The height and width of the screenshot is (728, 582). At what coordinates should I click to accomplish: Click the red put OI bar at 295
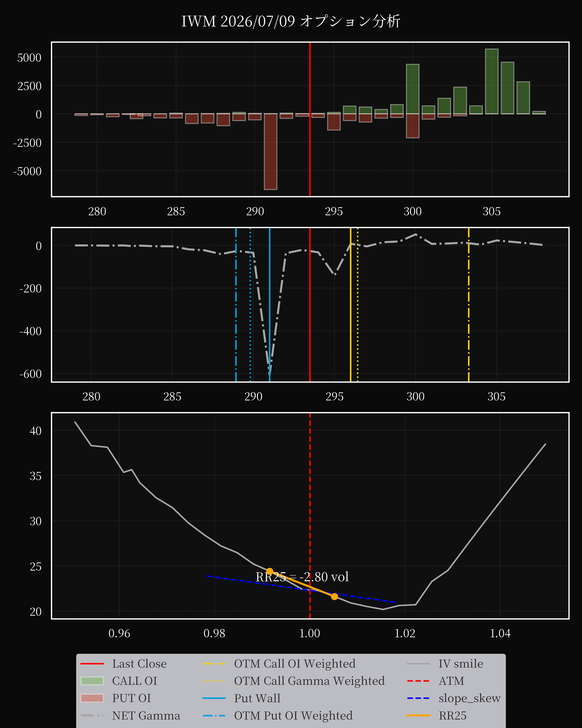[334, 122]
